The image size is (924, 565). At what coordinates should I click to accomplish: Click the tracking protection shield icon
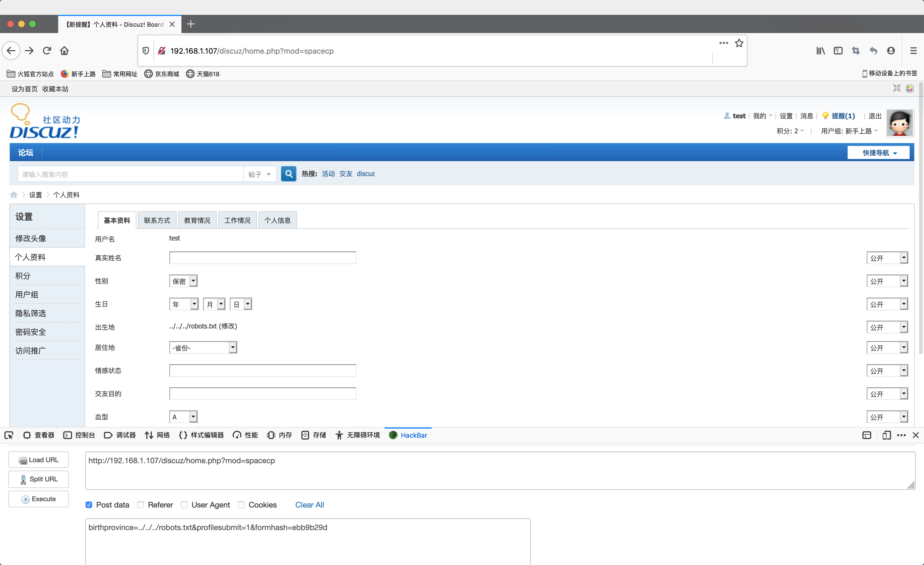point(146,51)
